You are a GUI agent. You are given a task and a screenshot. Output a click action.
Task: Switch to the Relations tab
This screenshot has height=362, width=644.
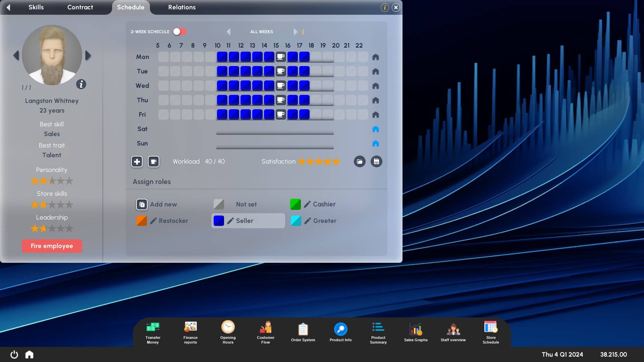pyautogui.click(x=182, y=7)
